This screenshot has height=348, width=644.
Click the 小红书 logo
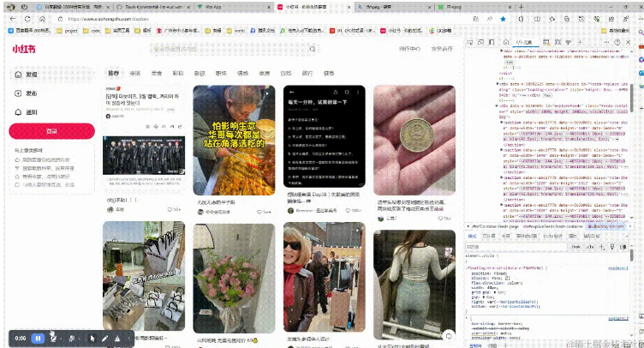24,50
